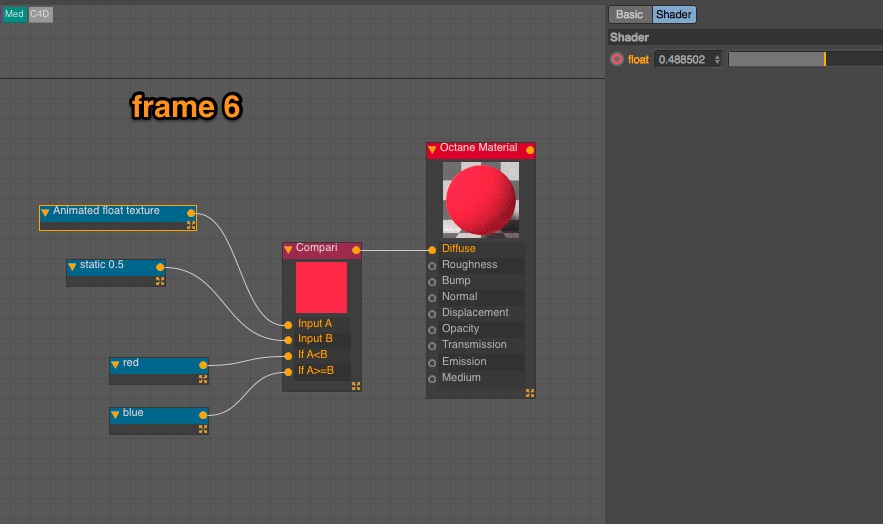Toggle float parameter animation circle
Screen dimensions: 883x524
(617, 59)
